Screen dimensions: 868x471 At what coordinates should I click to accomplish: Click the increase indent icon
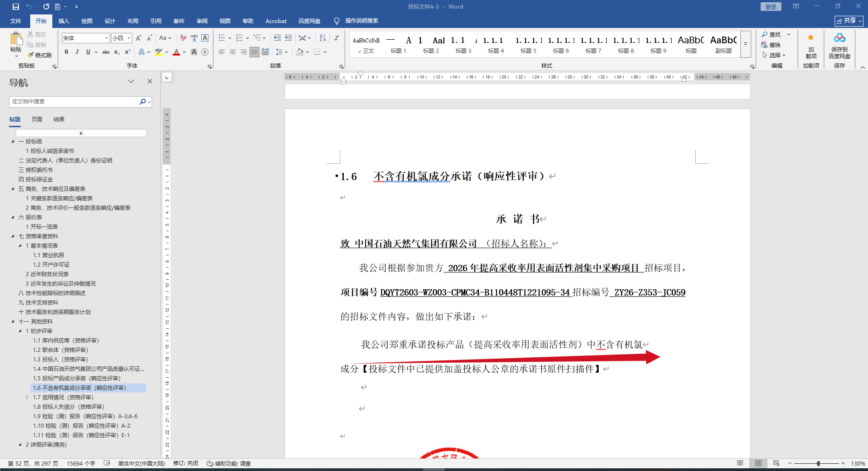[288, 38]
